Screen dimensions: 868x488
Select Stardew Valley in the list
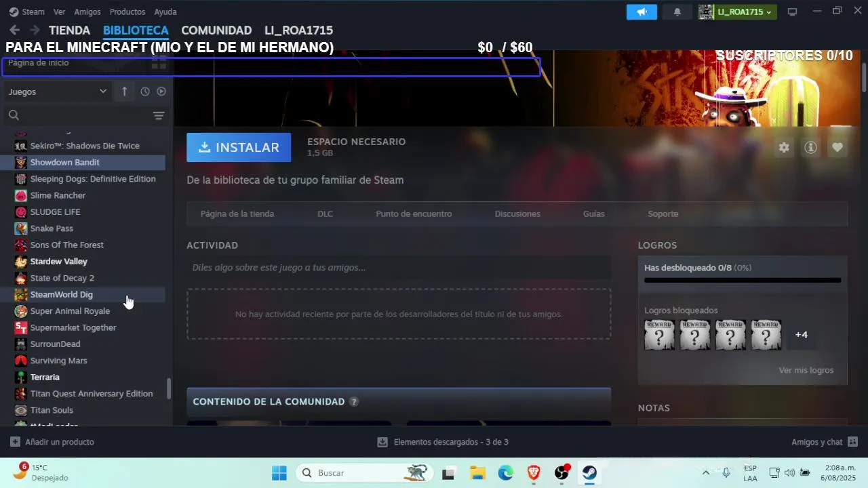(x=58, y=261)
